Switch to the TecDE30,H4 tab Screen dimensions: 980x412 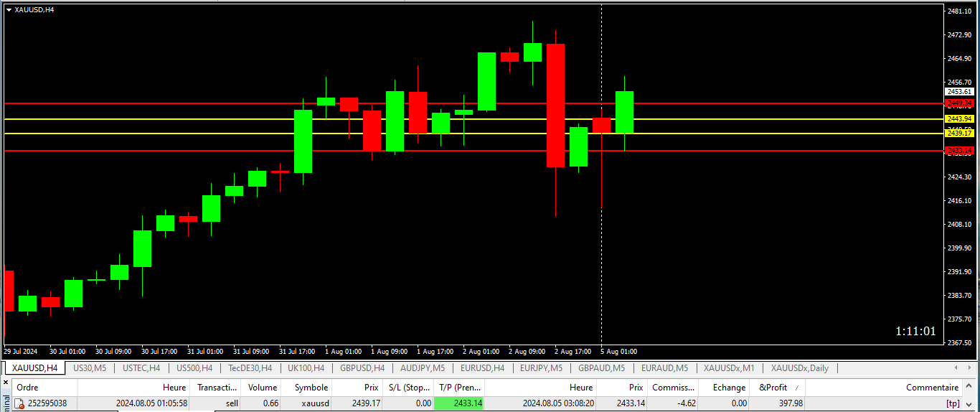[250, 368]
